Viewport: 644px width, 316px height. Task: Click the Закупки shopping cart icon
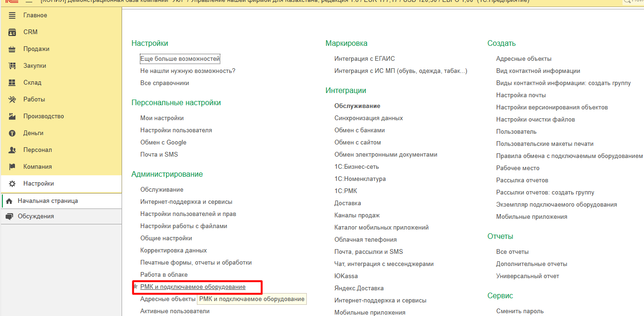pos(13,66)
